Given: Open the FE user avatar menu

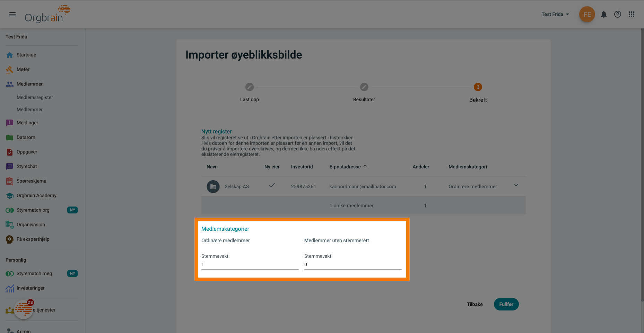Looking at the screenshot, I should click(587, 14).
